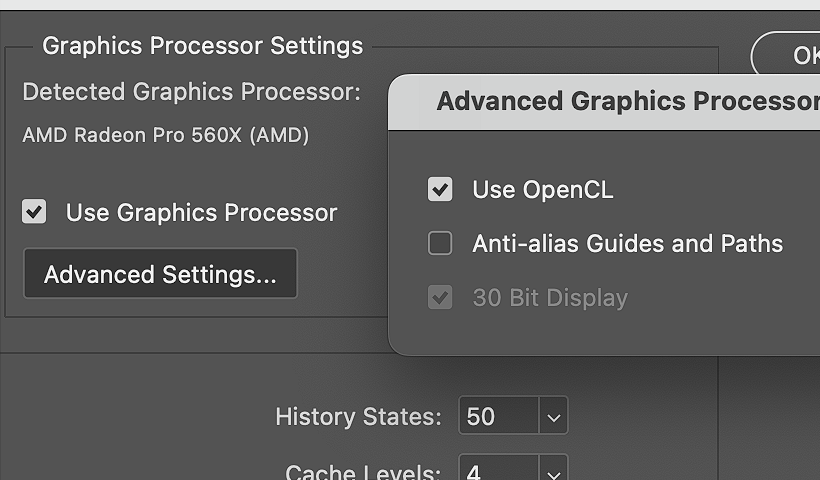This screenshot has width=820, height=480.
Task: Enable the Anti-alias Guides and Paths checkbox
Action: (x=440, y=243)
